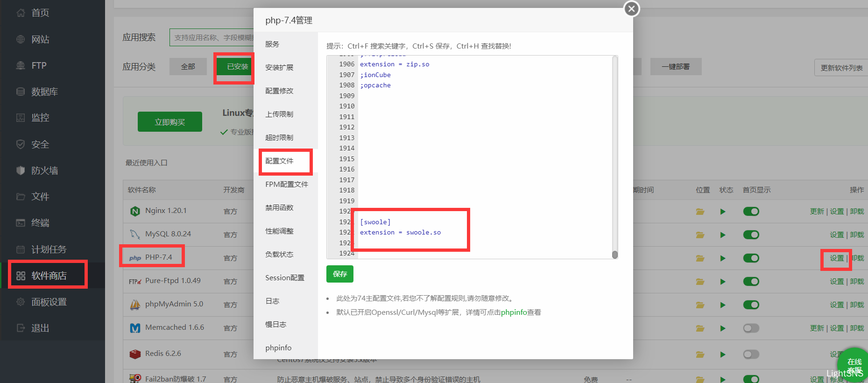The image size is (868, 383).
Task: Open the phpinfo link in notes
Action: pos(514,312)
